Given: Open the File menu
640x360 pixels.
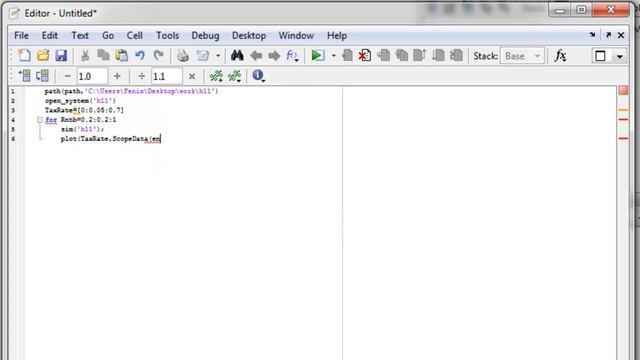Looking at the screenshot, I should point(21,36).
